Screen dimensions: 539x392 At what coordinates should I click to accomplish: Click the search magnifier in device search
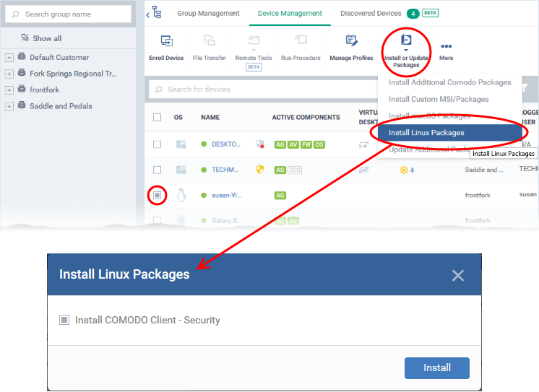pyautogui.click(x=158, y=90)
